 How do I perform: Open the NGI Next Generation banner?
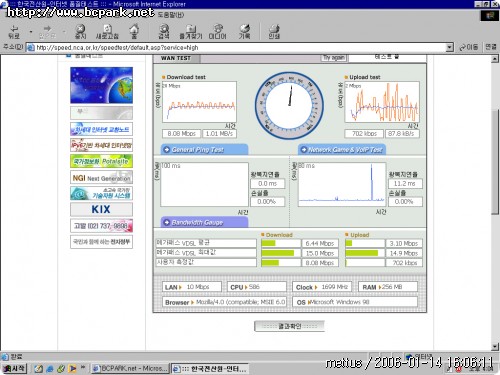[101, 178]
